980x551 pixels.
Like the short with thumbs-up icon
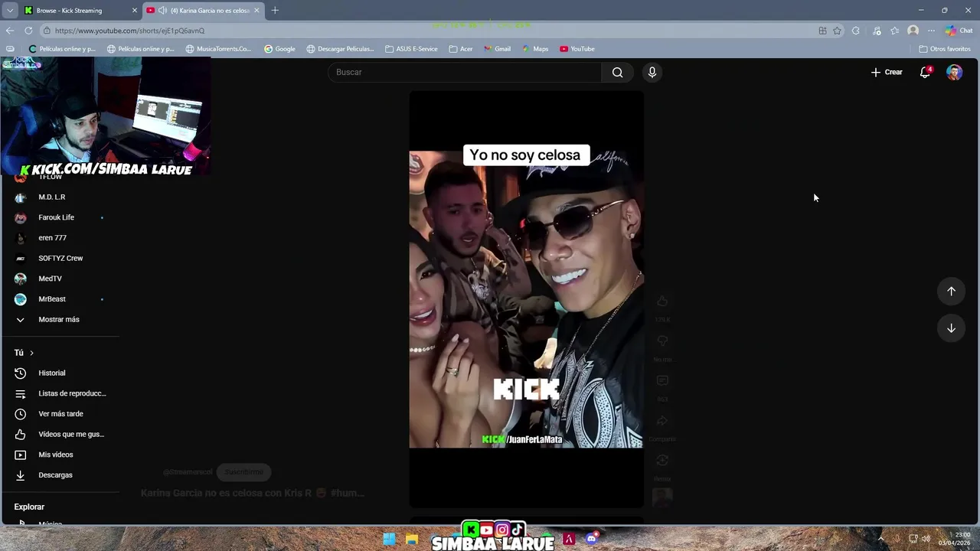point(662,302)
